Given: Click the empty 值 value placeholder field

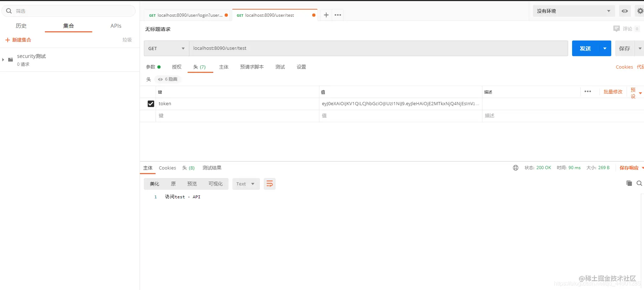Looking at the screenshot, I should [400, 116].
